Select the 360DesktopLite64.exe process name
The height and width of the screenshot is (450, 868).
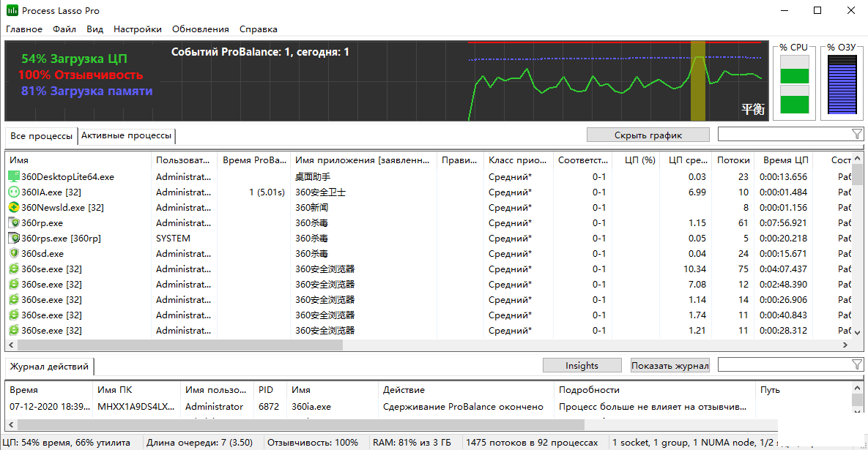[67, 177]
